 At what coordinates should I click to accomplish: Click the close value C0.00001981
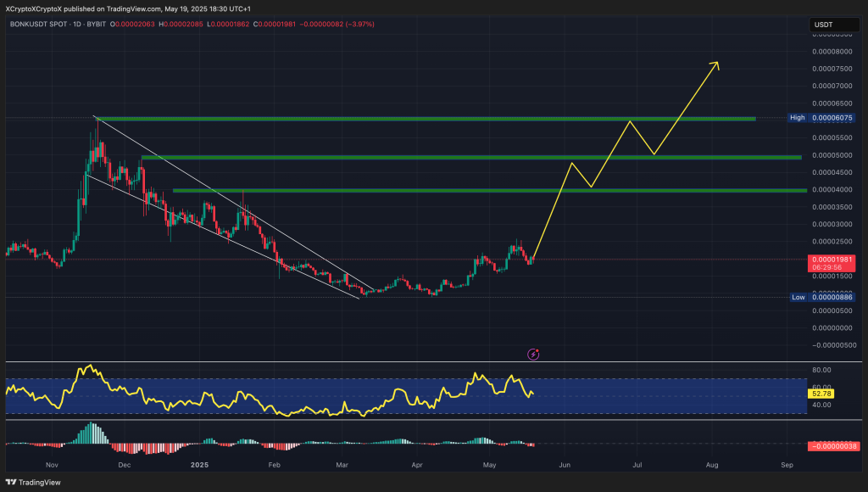(275, 25)
